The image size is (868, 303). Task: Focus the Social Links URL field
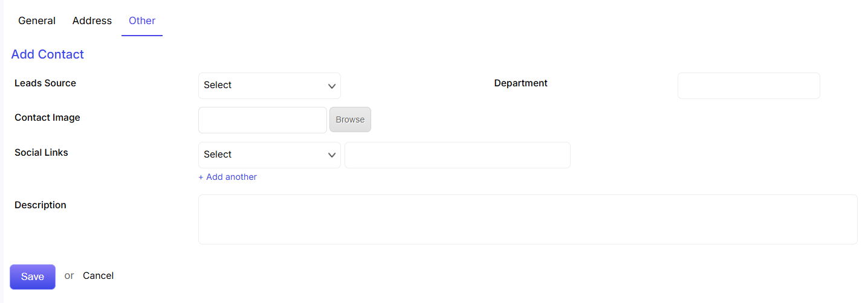tap(458, 155)
